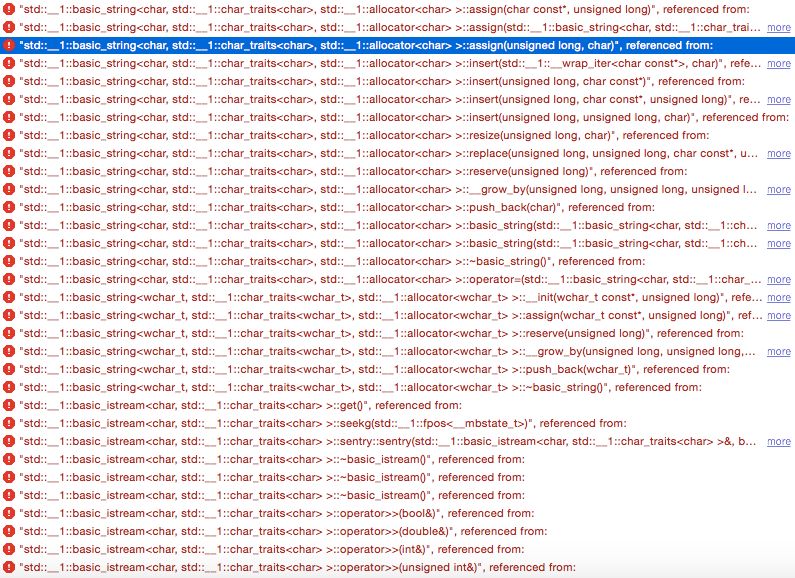This screenshot has height=578, width=795.
Task: Open 'more' link on allocator<wchar_t> __grow_by row
Action: tap(779, 351)
